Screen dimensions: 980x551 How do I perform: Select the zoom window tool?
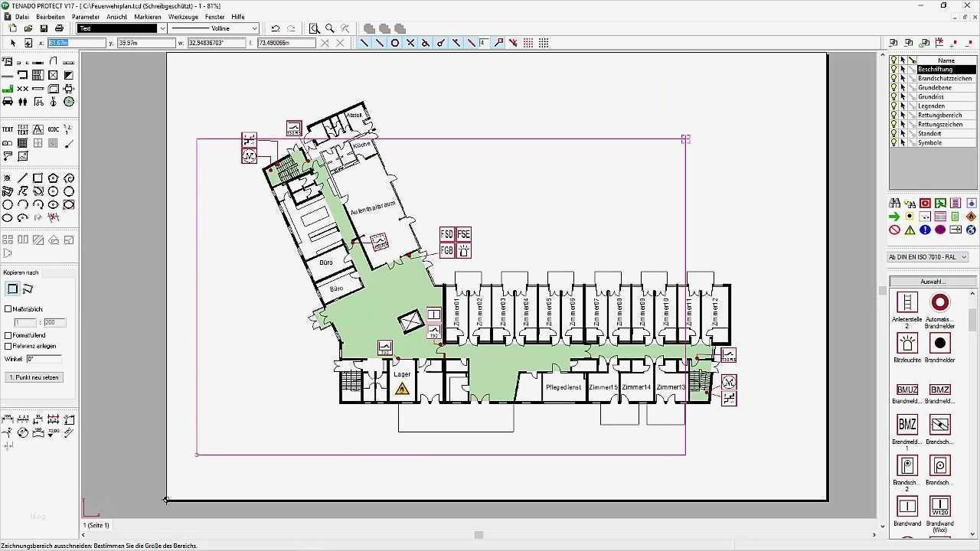pos(315,28)
